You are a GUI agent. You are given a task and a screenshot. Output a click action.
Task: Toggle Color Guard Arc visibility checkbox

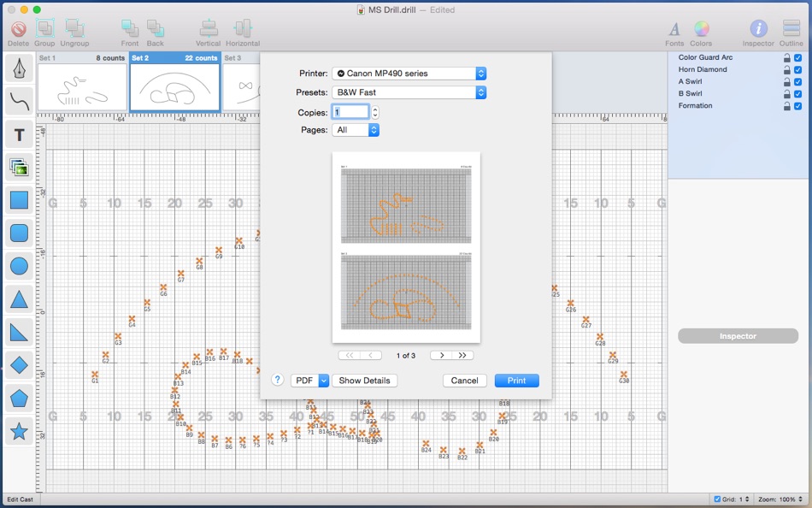(798, 57)
